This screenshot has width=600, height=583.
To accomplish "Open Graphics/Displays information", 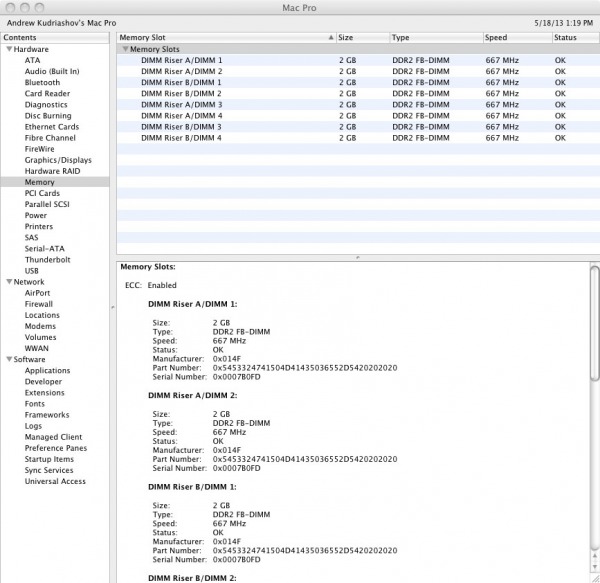I will click(x=58, y=160).
